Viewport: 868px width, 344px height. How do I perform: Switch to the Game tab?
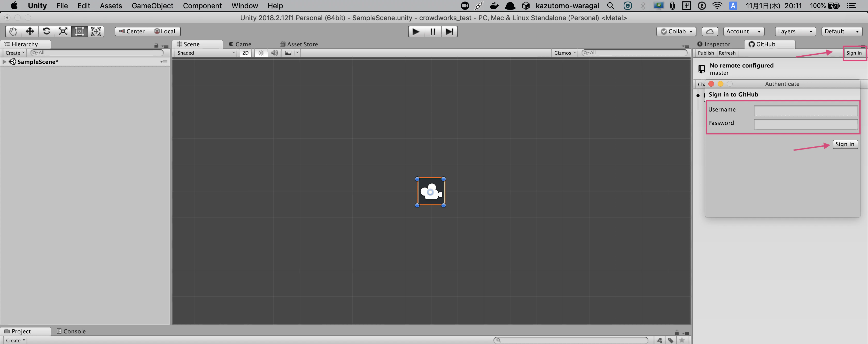click(x=240, y=44)
